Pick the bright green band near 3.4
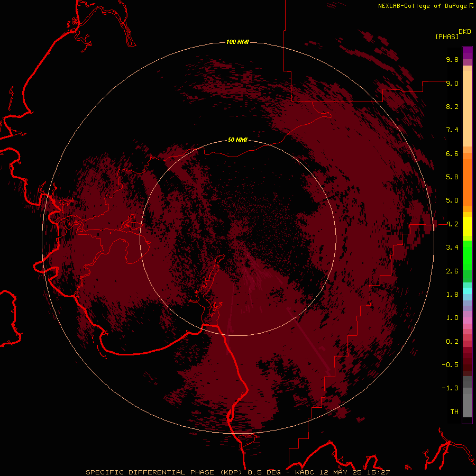 pyautogui.click(x=467, y=255)
